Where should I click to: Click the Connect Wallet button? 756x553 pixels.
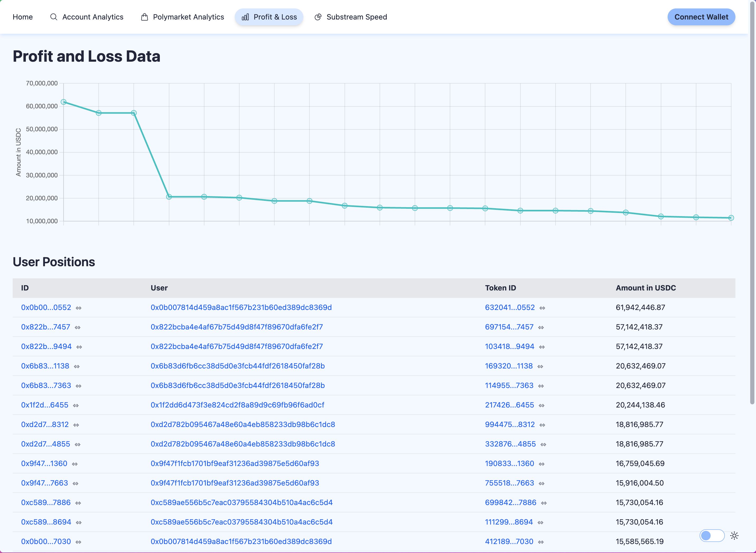tap(701, 17)
